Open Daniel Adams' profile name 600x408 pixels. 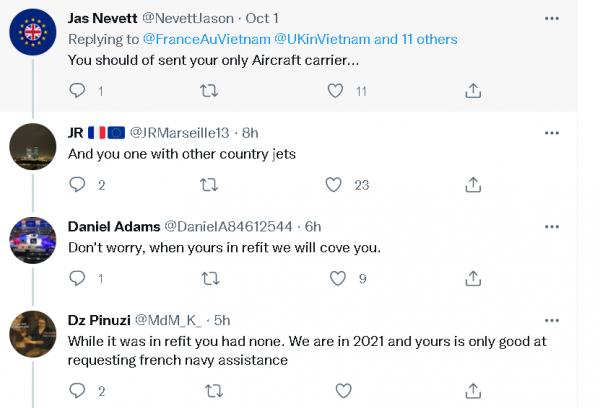pyautogui.click(x=113, y=226)
